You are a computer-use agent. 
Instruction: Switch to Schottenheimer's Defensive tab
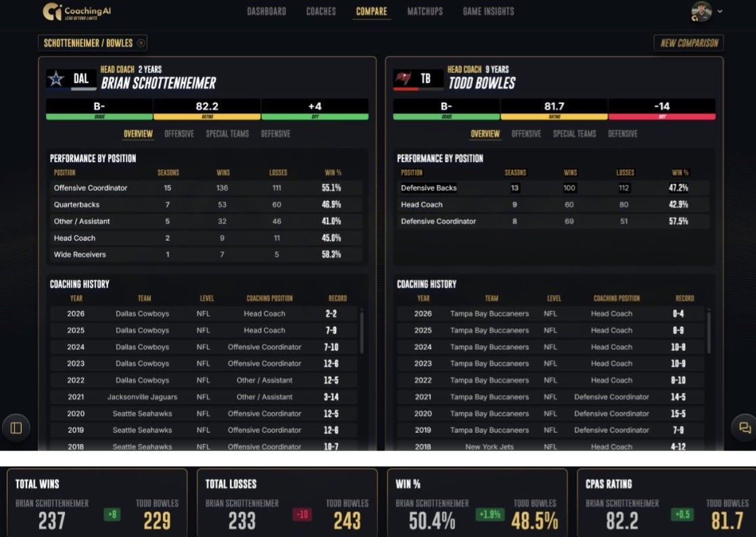(x=276, y=134)
